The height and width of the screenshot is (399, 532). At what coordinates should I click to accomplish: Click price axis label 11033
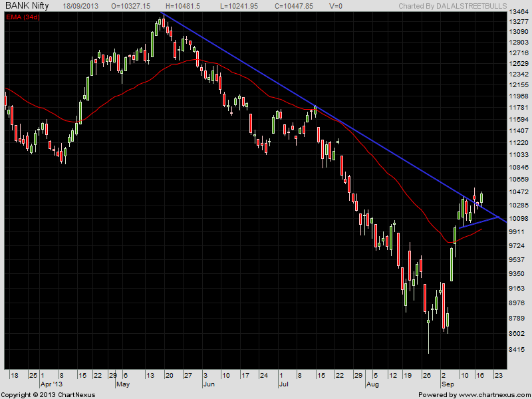(519, 154)
